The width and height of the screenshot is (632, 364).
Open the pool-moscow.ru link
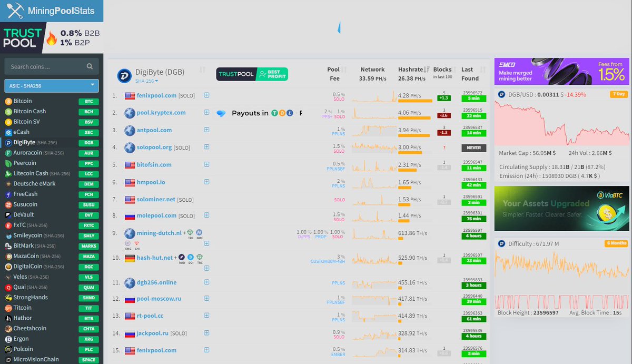[x=159, y=299]
